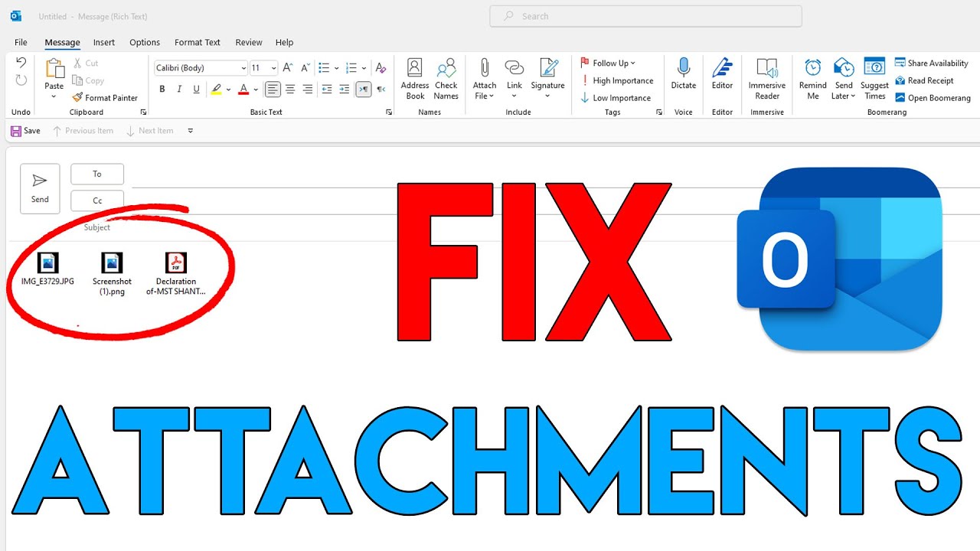980x551 pixels.
Task: Launch the Immersive Reader
Action: [x=767, y=79]
